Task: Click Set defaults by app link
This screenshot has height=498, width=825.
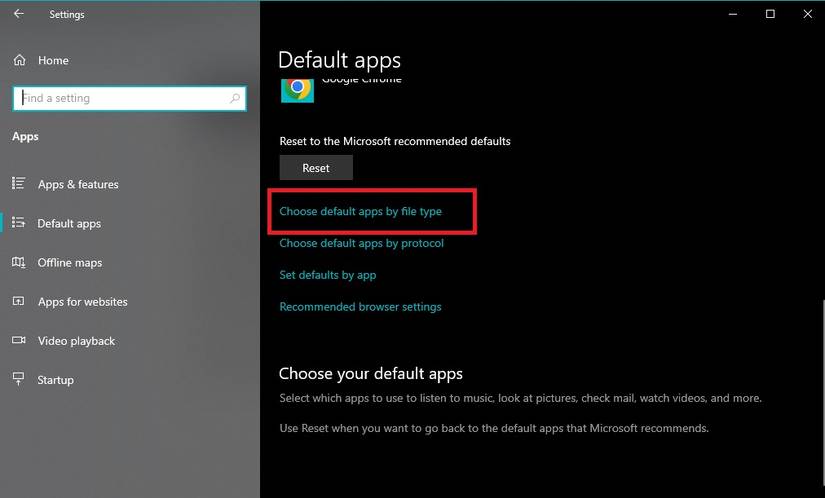Action: coord(327,275)
